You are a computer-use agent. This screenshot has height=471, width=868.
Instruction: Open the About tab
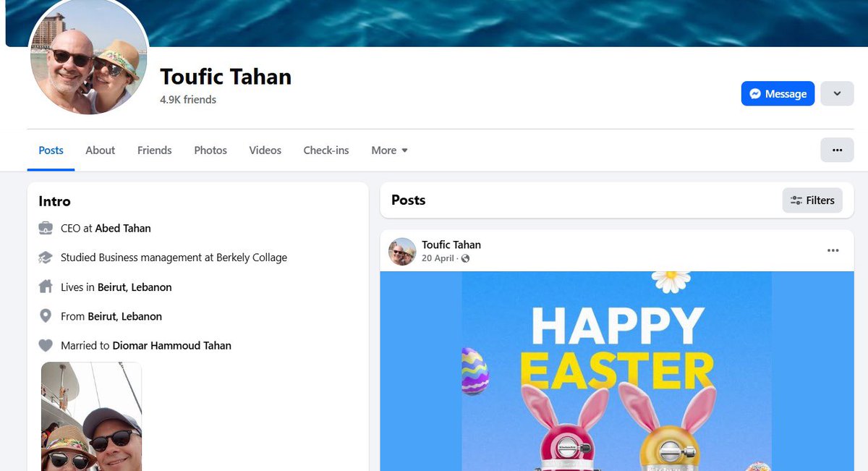click(100, 150)
